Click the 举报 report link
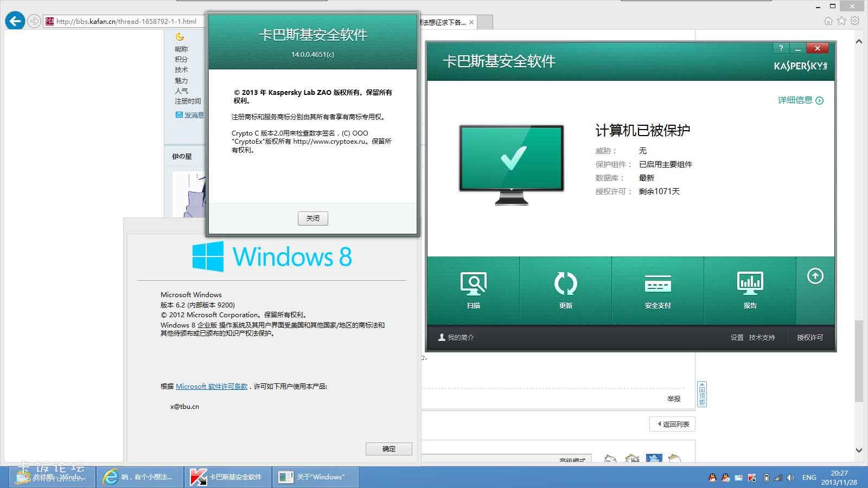The height and width of the screenshot is (488, 868). point(674,399)
